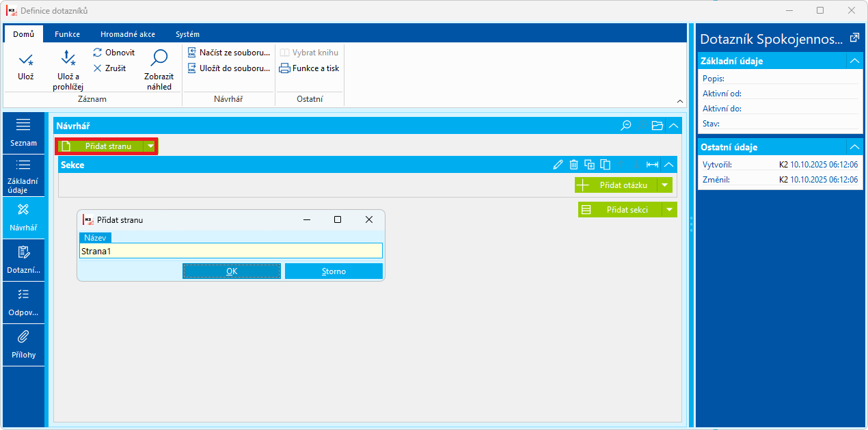Open the Dotazní... sidebar item
868x430 pixels.
(24, 260)
